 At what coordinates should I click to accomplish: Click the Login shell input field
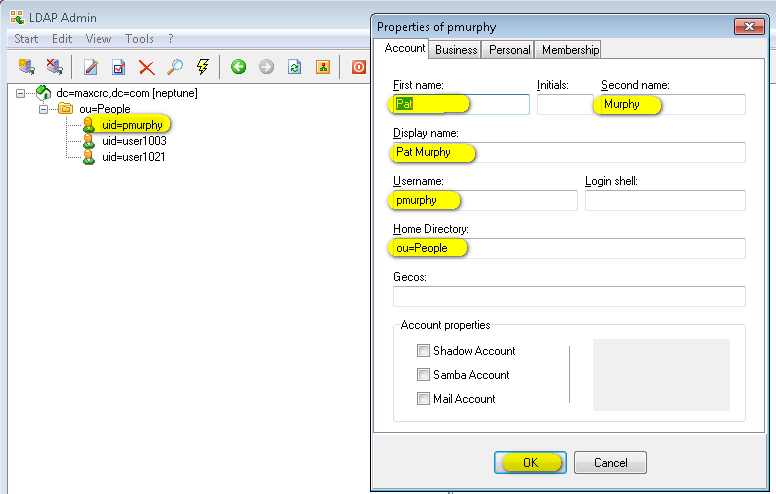point(665,200)
